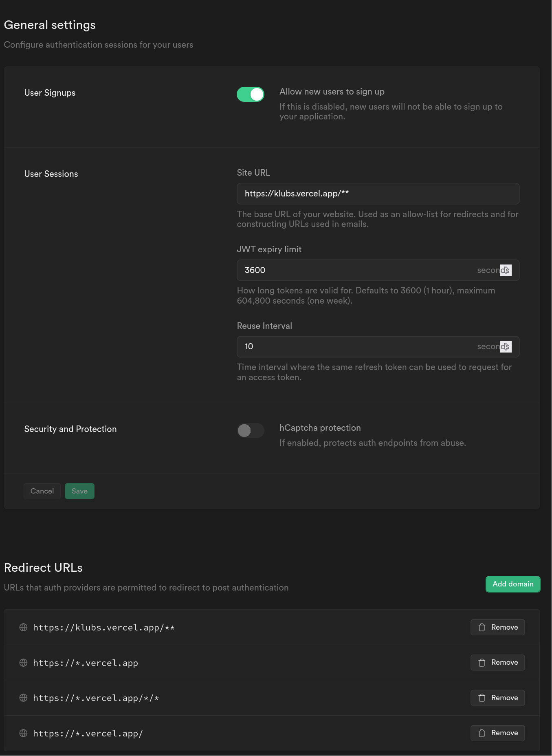Viewport: 552px width, 756px height.
Task: Click trash icon for klubs.vercel.app redirect
Action: (x=482, y=627)
